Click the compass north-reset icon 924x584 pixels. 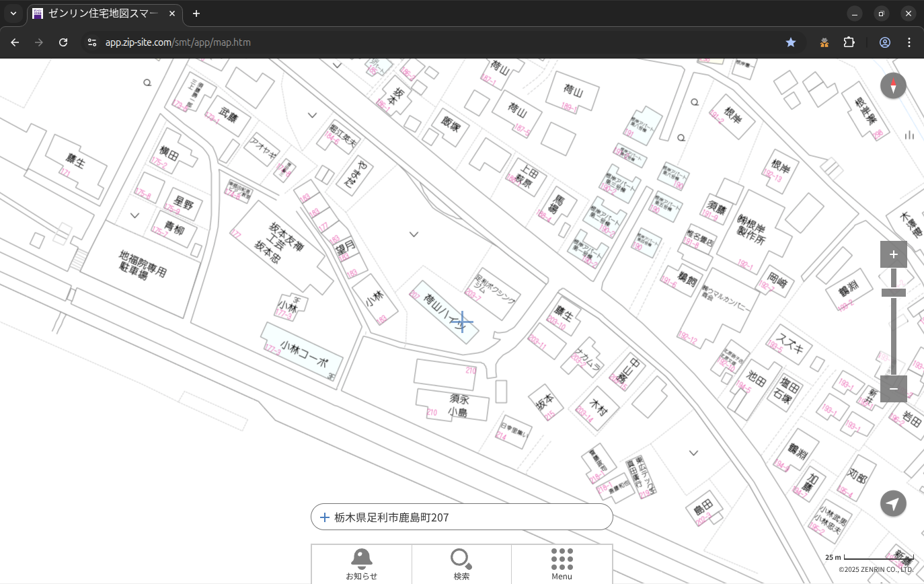893,86
